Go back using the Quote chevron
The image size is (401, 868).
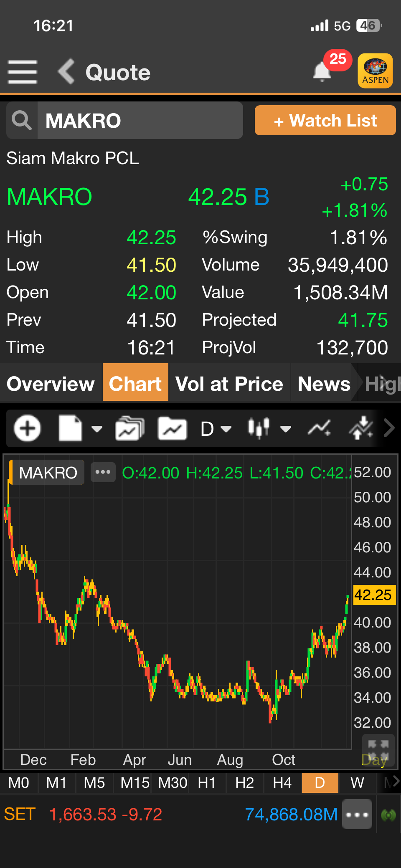pyautogui.click(x=66, y=71)
